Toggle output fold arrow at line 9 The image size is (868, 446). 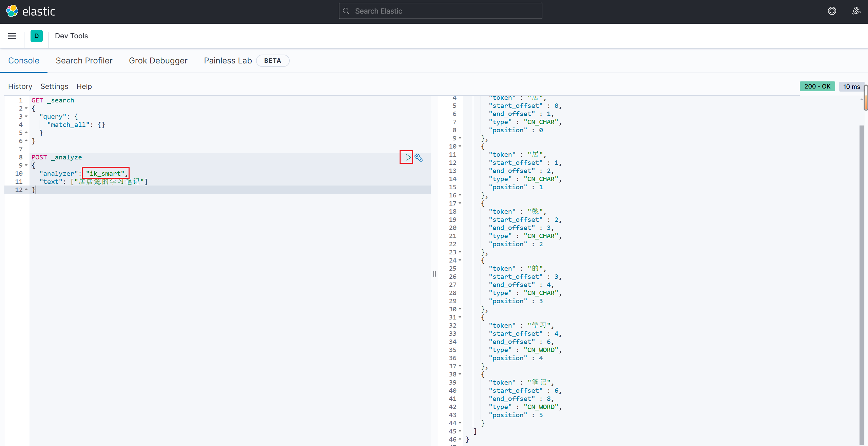pyautogui.click(x=460, y=138)
